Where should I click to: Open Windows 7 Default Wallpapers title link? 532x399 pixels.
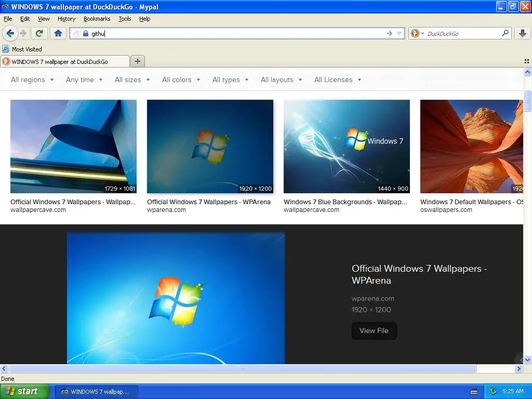click(472, 202)
